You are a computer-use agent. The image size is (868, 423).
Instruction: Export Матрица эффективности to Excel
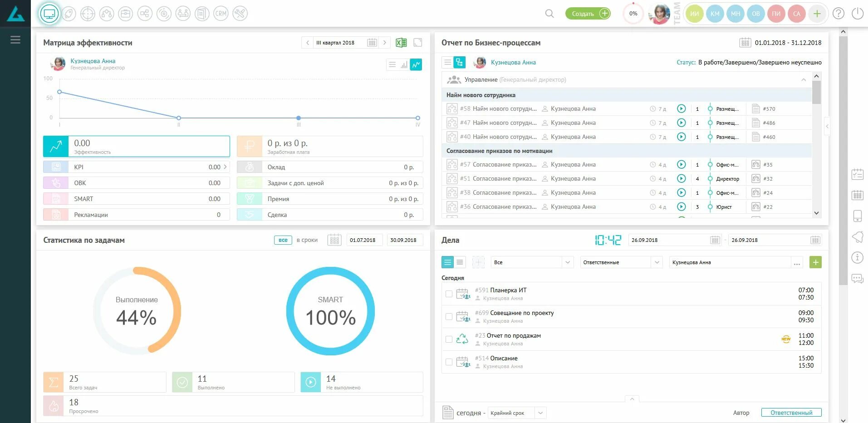point(401,42)
